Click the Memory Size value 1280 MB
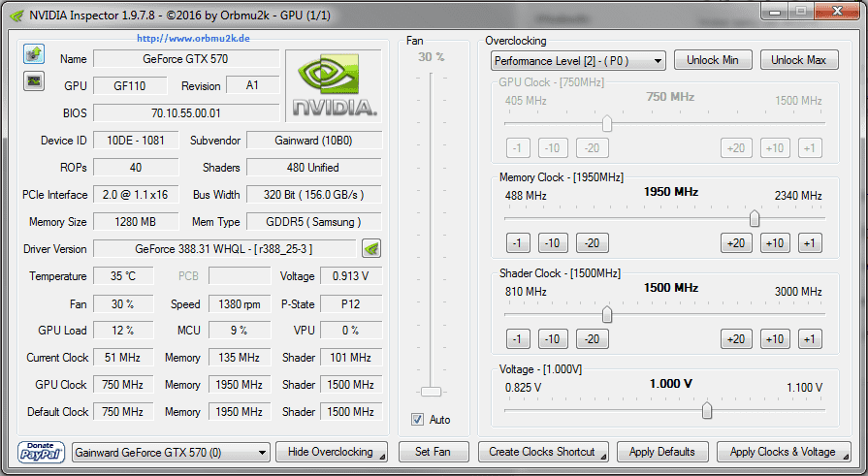868x476 pixels. coord(136,221)
